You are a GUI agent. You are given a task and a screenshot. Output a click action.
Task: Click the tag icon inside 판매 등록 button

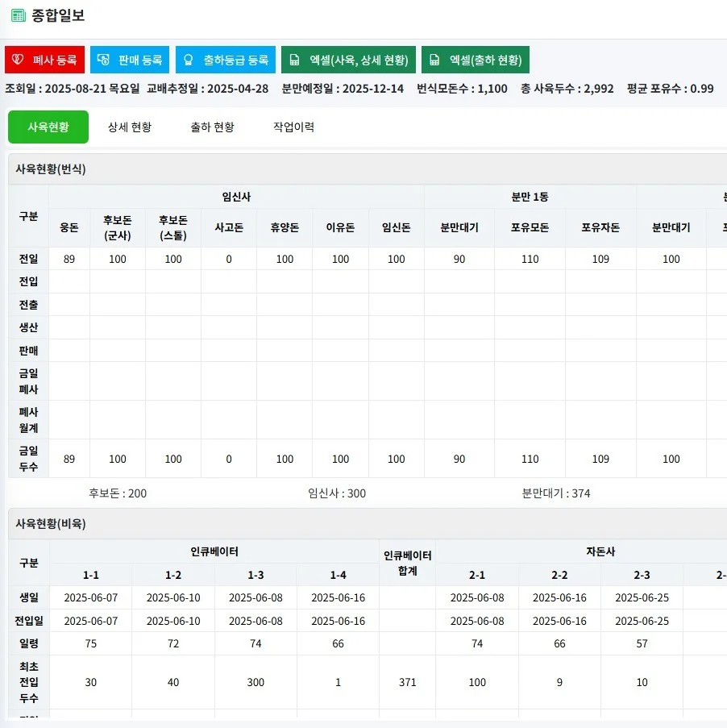(102, 59)
